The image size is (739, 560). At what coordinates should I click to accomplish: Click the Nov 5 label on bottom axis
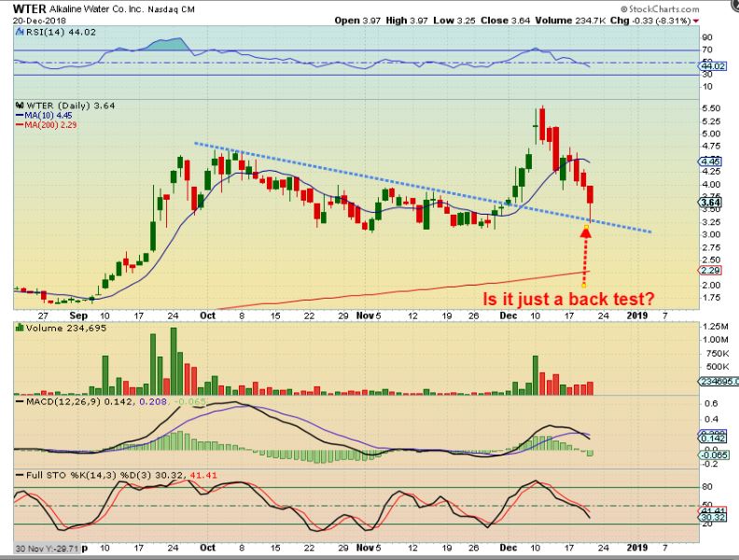point(369,548)
